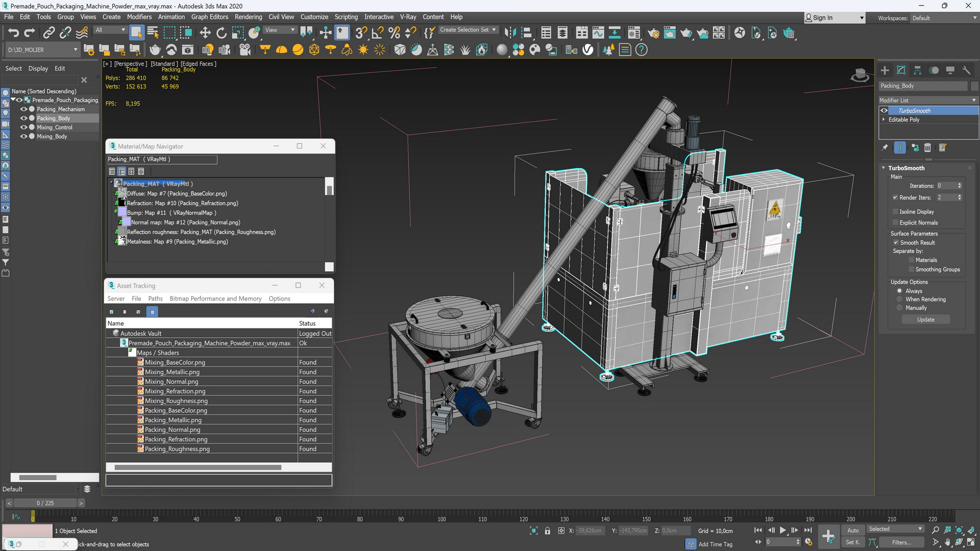980x551 pixels.
Task: Select Manually update radio option
Action: pos(899,308)
